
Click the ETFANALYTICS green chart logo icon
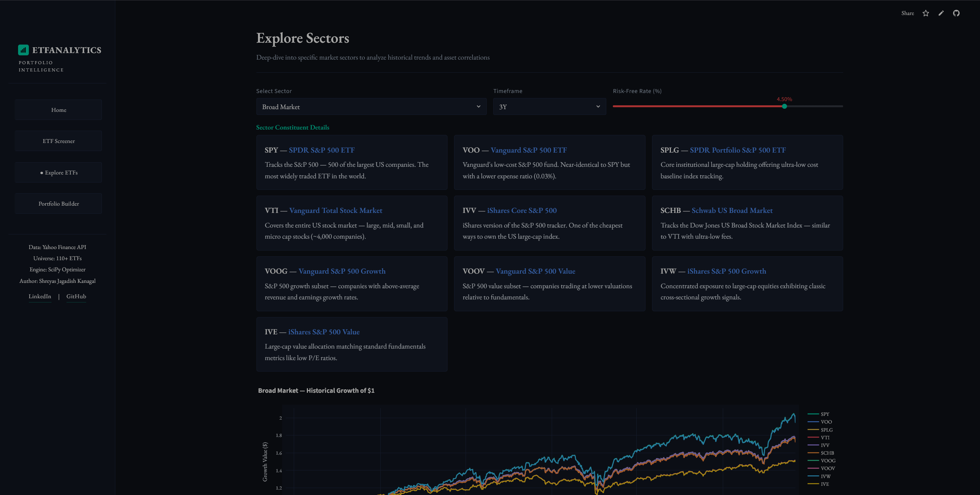(x=23, y=50)
